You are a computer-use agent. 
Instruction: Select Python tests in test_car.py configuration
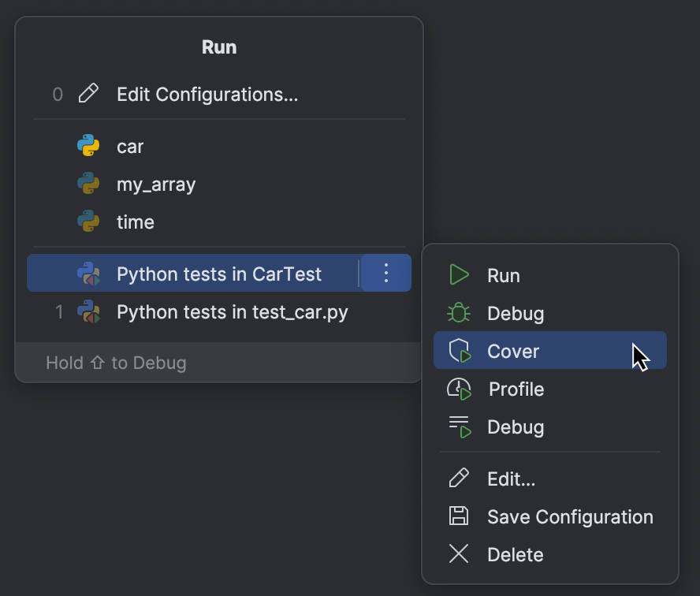[x=221, y=311]
